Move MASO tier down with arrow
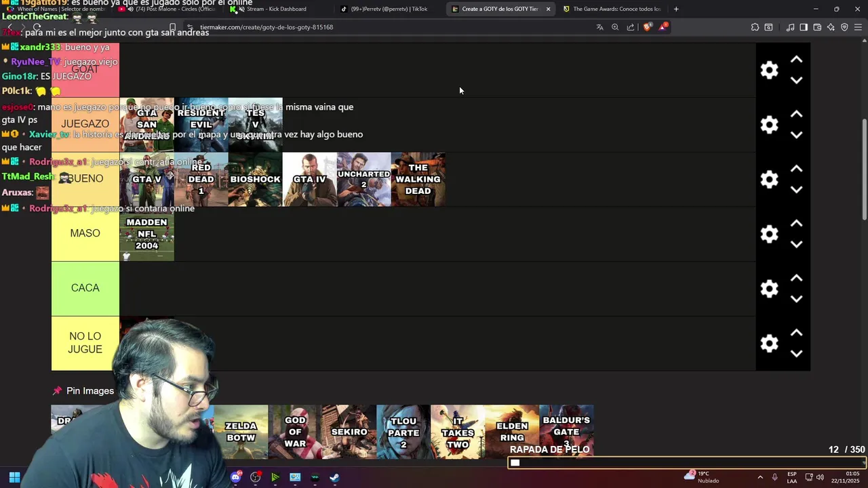This screenshot has width=868, height=488. pyautogui.click(x=797, y=244)
